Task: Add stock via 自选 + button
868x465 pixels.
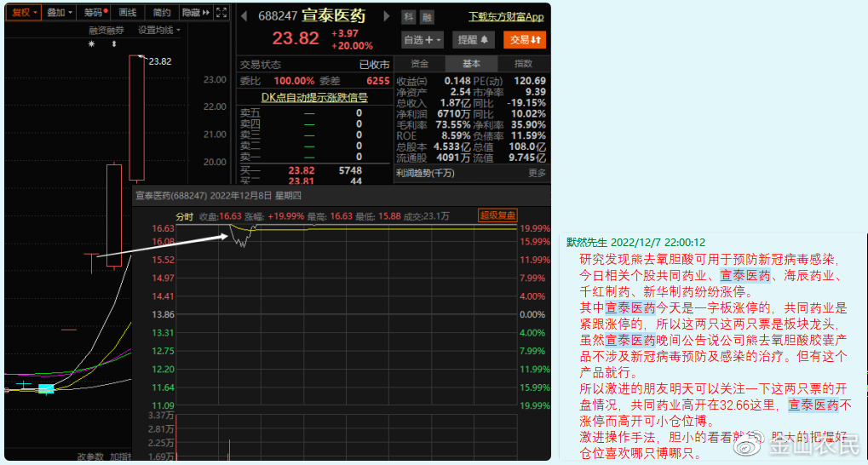Action: (423, 40)
